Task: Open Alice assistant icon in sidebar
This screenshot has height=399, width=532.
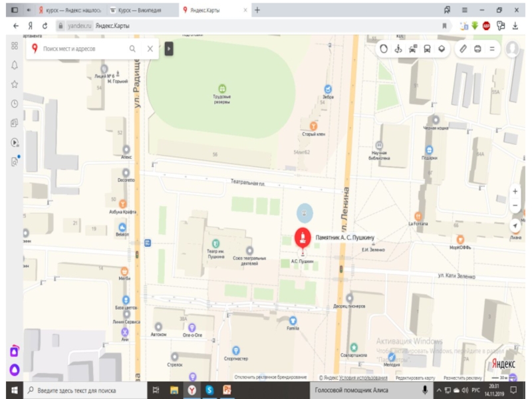Action: point(15,370)
